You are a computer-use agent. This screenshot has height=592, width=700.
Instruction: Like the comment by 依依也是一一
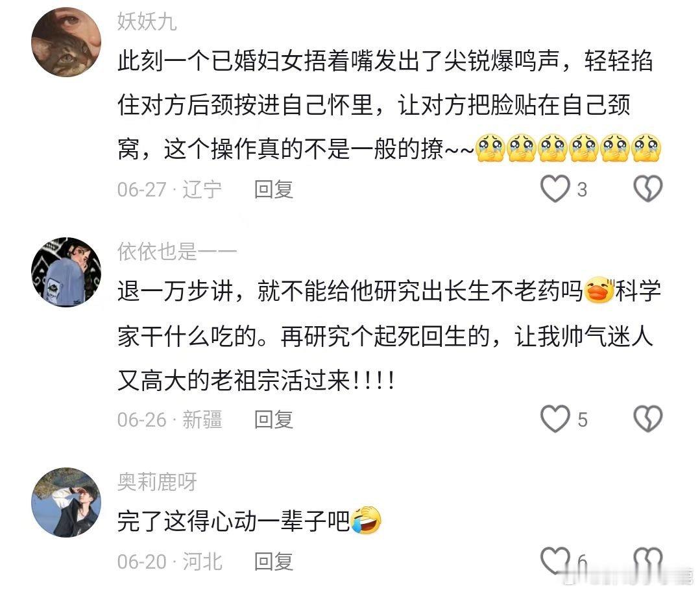pyautogui.click(x=555, y=419)
